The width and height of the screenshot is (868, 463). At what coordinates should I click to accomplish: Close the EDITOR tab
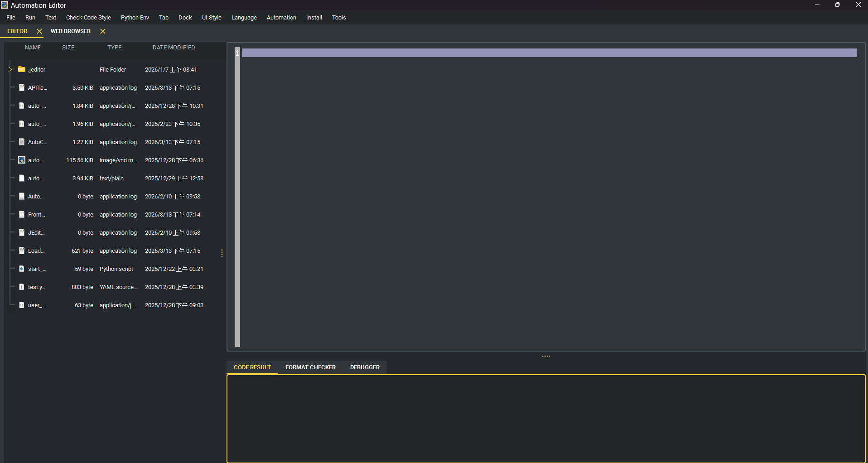pyautogui.click(x=39, y=31)
